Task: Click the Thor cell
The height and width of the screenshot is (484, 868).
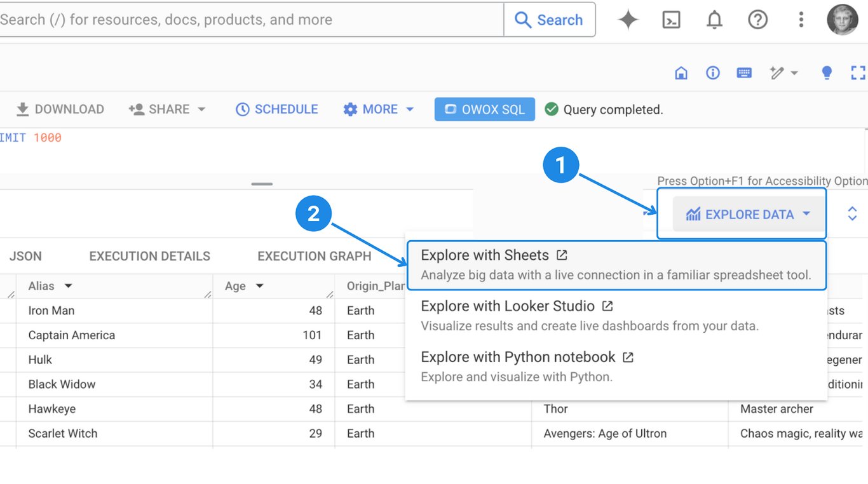Action: (629, 409)
